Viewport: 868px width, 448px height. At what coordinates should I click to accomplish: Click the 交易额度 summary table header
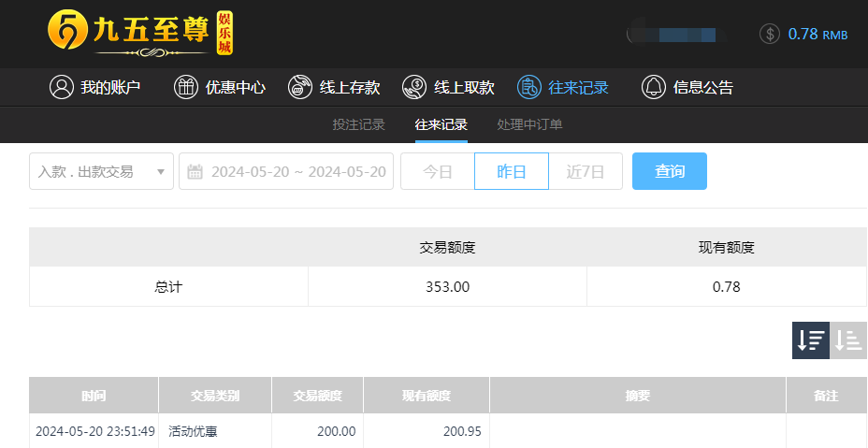coord(447,247)
